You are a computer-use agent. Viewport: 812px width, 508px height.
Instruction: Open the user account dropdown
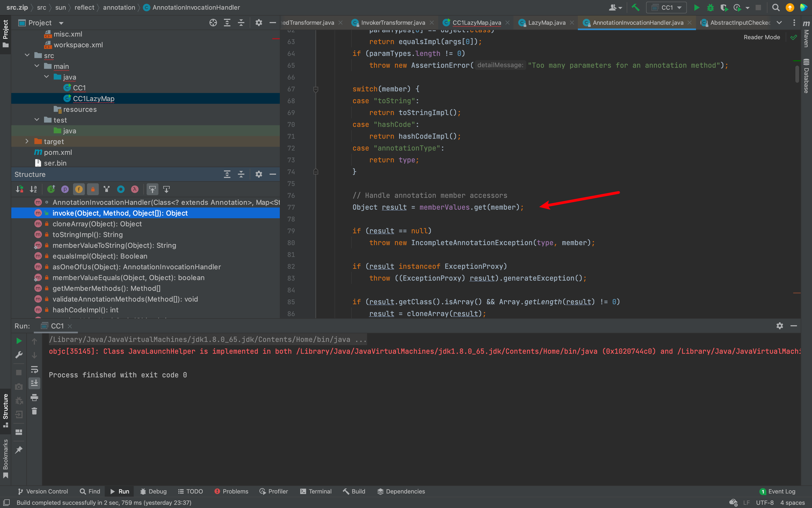[615, 8]
